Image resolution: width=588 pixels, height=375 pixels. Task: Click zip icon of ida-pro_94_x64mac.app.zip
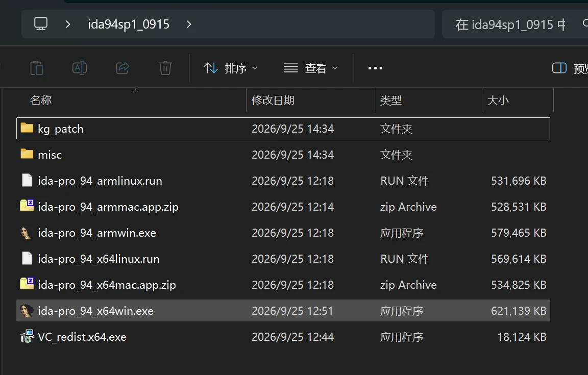(27, 284)
